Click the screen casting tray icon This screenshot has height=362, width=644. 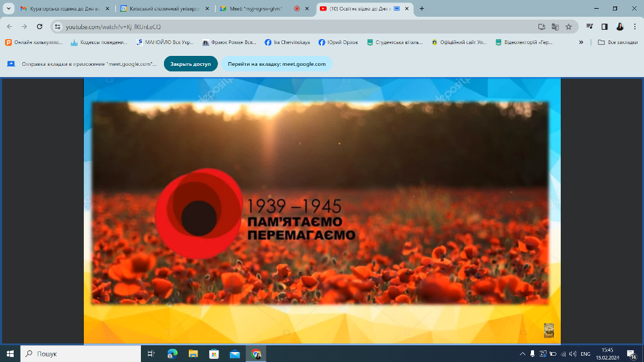click(543, 353)
